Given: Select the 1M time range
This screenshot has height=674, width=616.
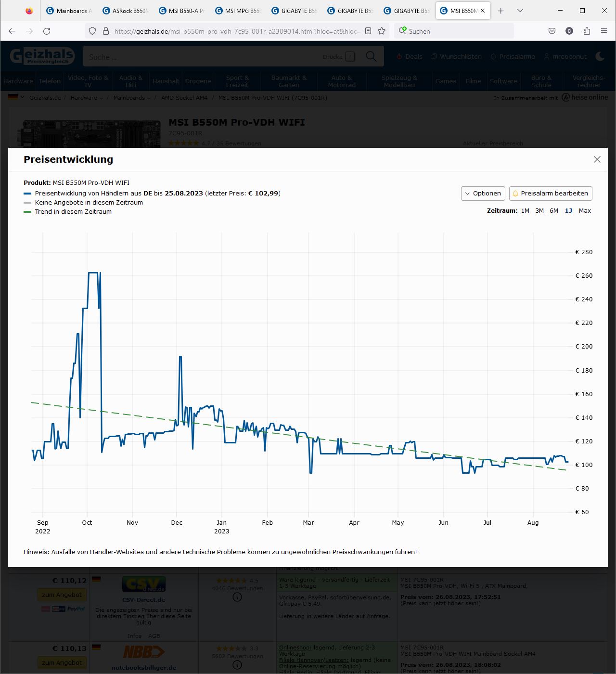Looking at the screenshot, I should 525,211.
